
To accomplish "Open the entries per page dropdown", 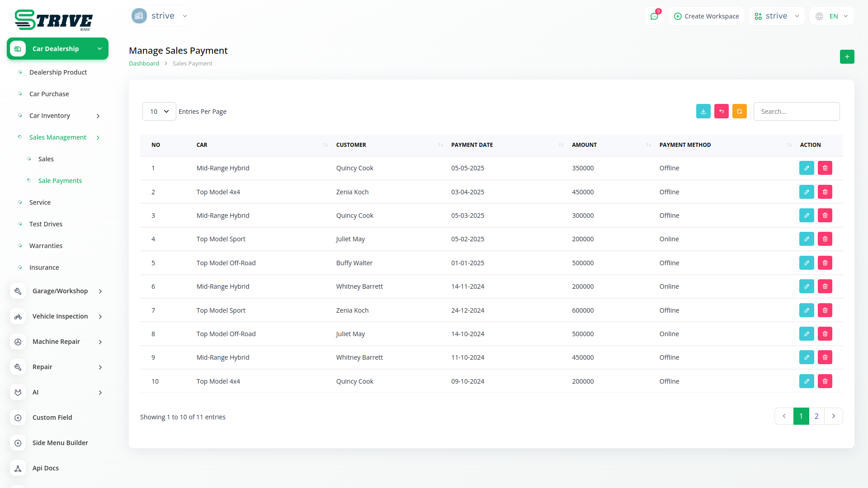I will (159, 112).
